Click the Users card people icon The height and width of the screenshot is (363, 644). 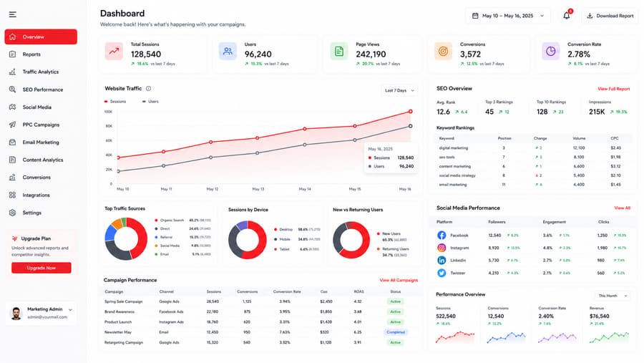(228, 52)
